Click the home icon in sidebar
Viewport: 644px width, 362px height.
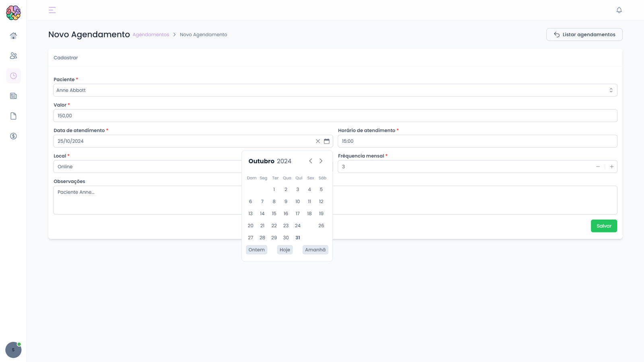[x=13, y=36]
